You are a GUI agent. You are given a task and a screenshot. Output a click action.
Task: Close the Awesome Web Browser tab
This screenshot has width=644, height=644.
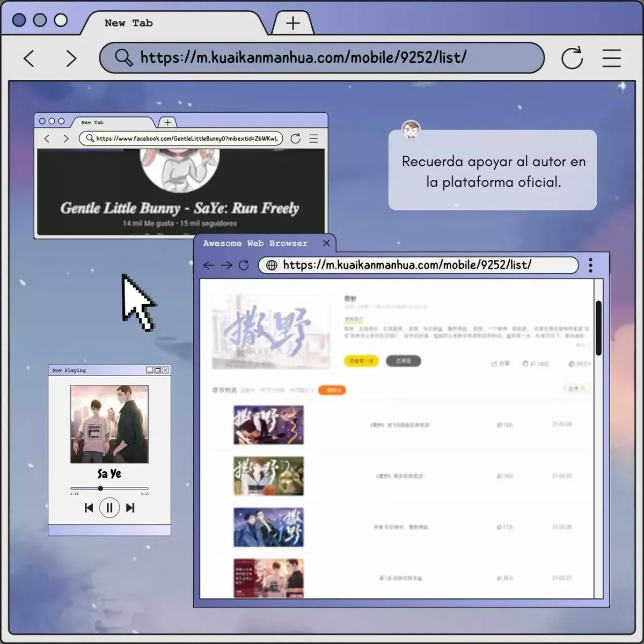point(326,243)
